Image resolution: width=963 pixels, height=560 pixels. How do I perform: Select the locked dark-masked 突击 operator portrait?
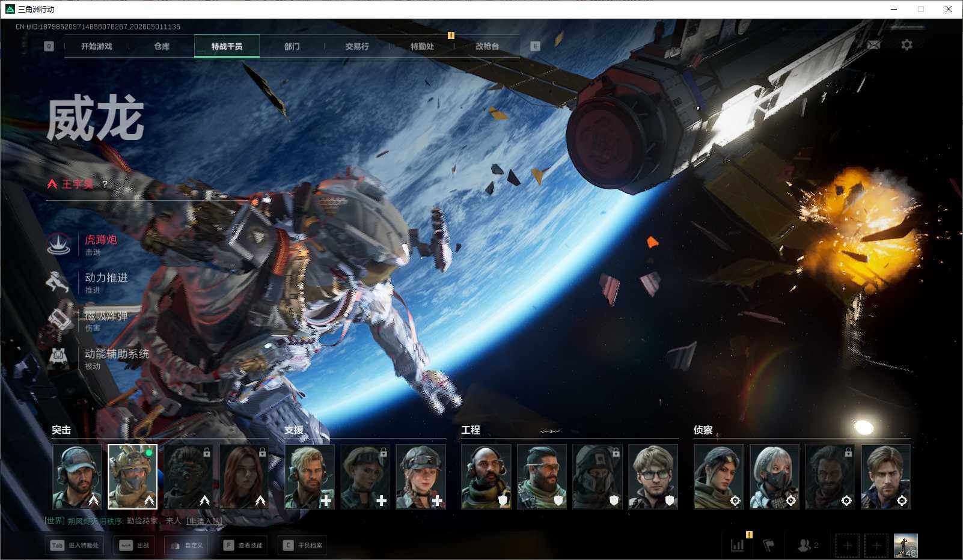188,476
